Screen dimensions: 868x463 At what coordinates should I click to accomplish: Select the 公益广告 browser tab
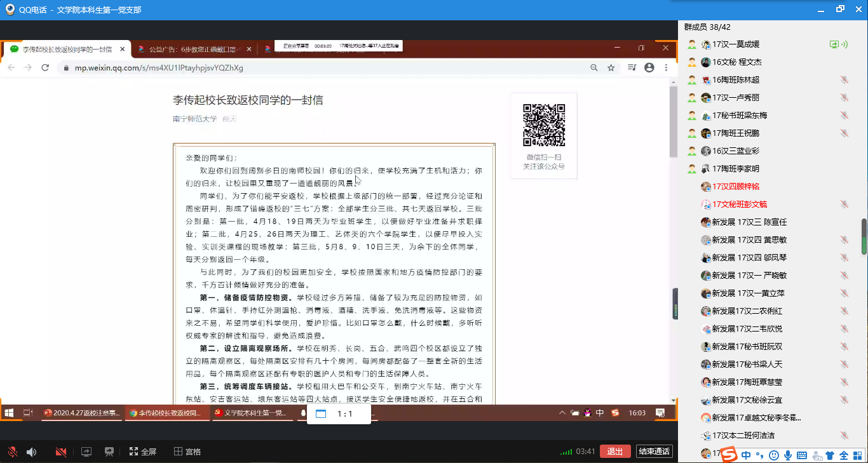click(191, 49)
